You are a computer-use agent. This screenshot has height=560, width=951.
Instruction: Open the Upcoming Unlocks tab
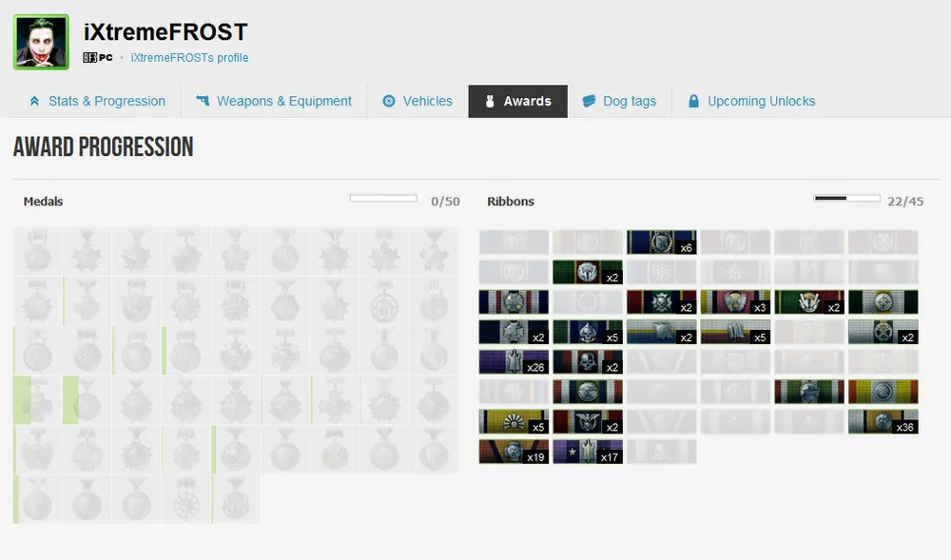point(751,101)
